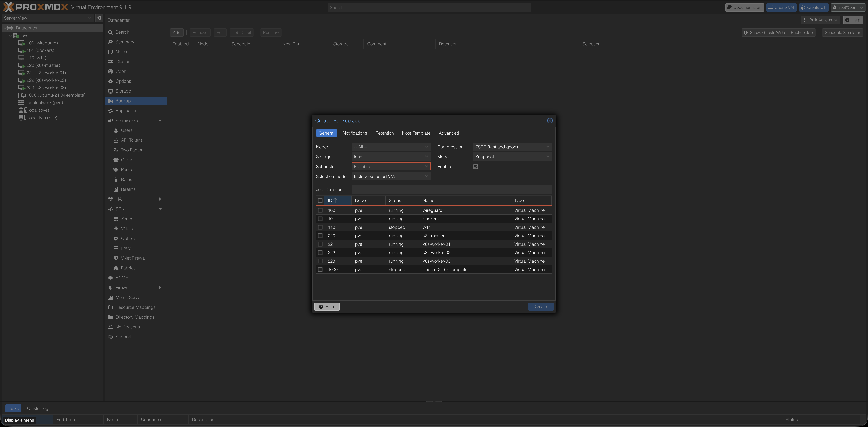Click the Server View settings gear icon
Viewport: 868px width, 427px height.
click(x=99, y=18)
